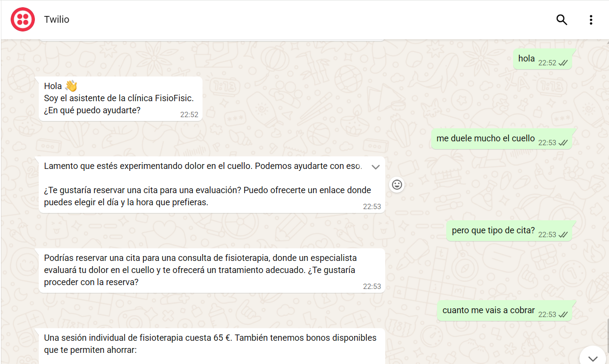The width and height of the screenshot is (609, 364).
Task: Open message options chevron on neck pain reply
Action: [x=375, y=167]
